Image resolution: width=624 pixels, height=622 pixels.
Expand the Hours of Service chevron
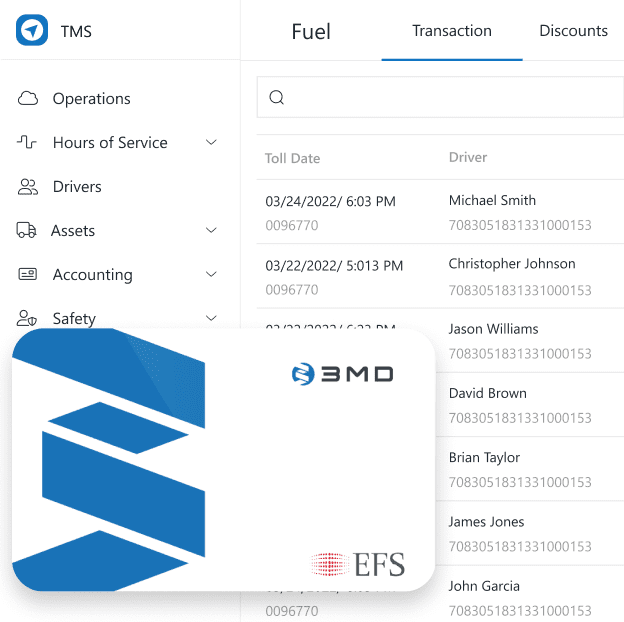coord(211,142)
